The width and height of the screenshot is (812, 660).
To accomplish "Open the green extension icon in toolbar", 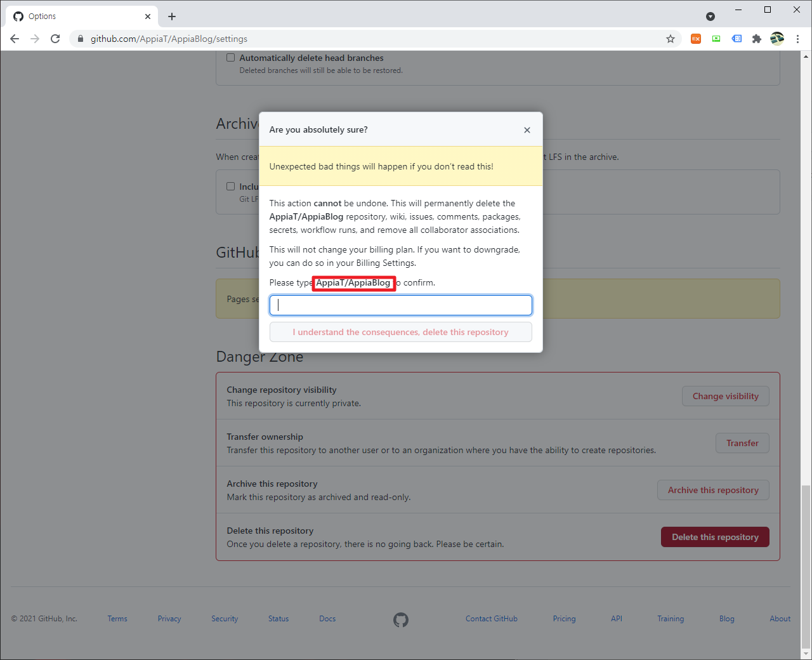I will [716, 39].
